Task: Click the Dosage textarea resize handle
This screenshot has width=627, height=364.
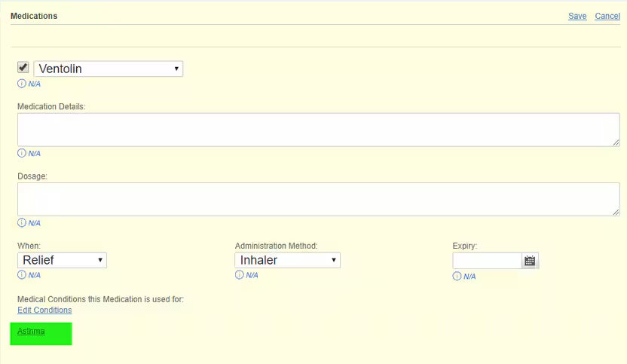Action: (x=616, y=212)
